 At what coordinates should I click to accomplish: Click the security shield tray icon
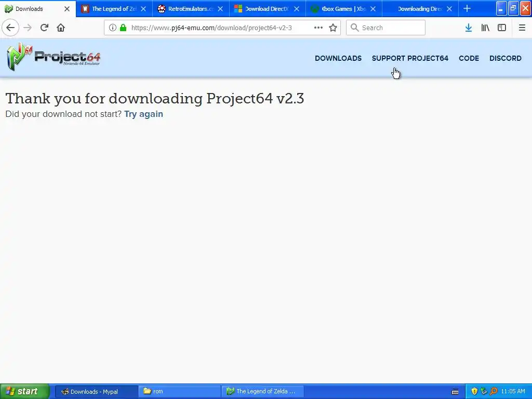tap(474, 391)
